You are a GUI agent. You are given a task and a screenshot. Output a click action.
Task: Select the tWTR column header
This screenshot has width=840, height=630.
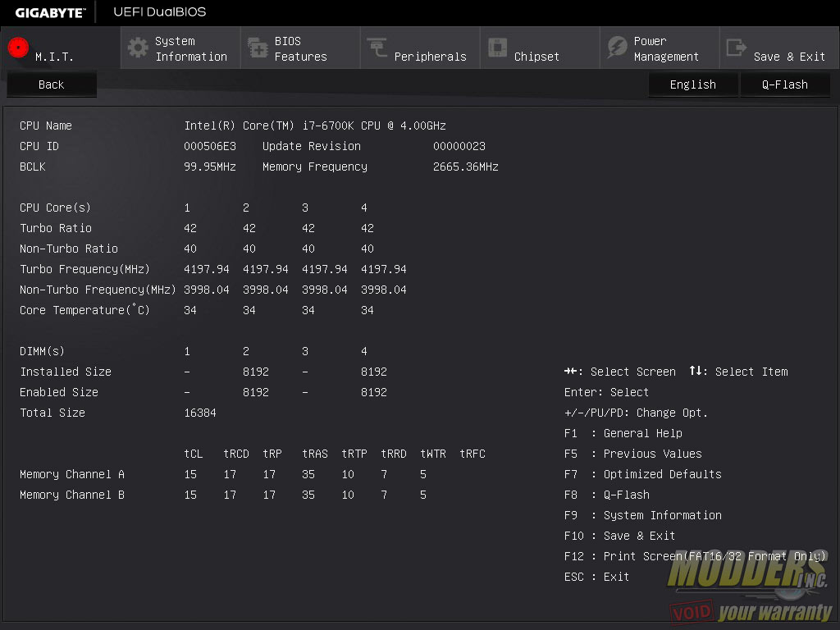[x=433, y=454]
